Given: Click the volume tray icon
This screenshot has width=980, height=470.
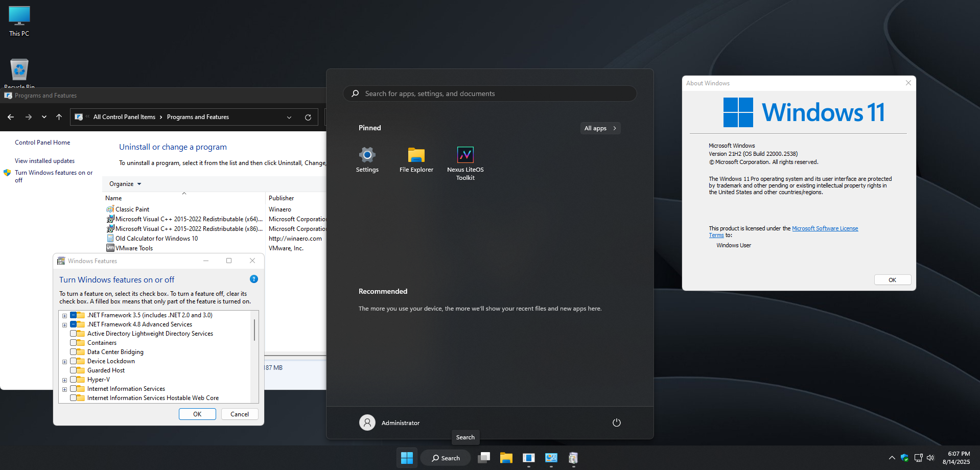Looking at the screenshot, I should 930,458.
